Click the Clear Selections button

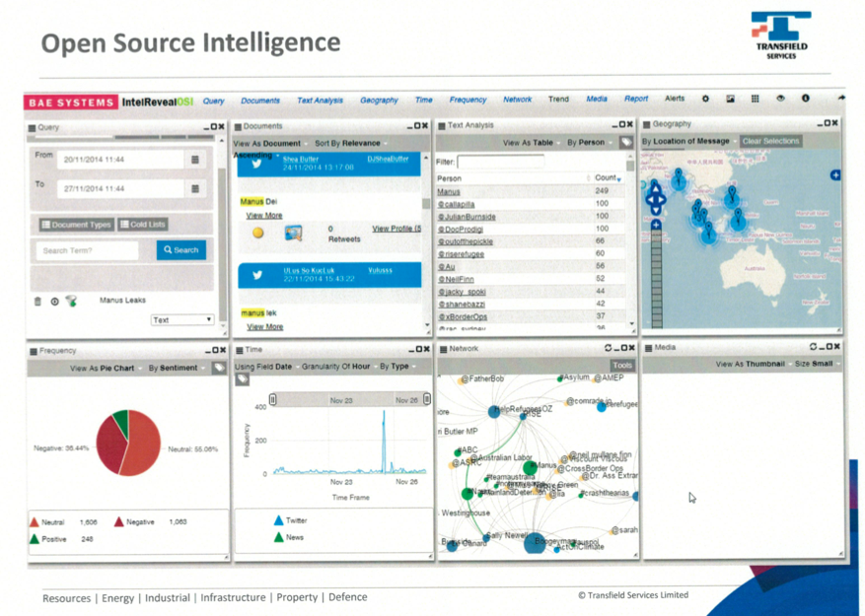pyautogui.click(x=770, y=141)
